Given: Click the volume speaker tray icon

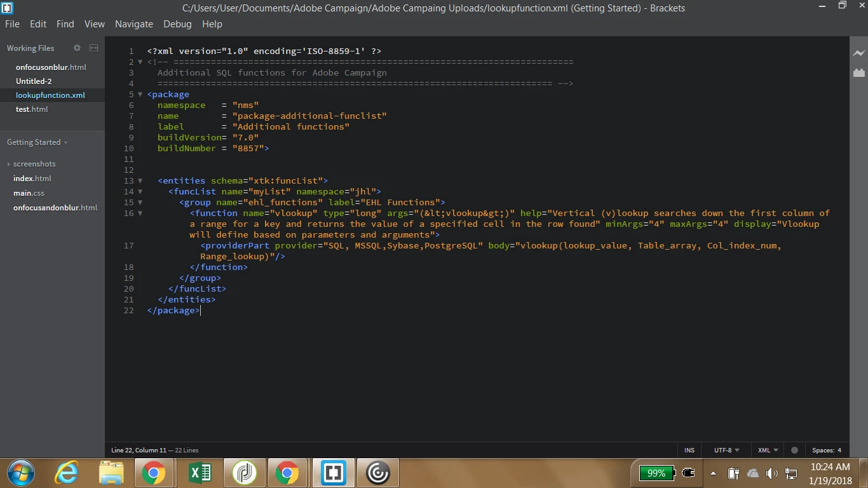Looking at the screenshot, I should coord(772,473).
